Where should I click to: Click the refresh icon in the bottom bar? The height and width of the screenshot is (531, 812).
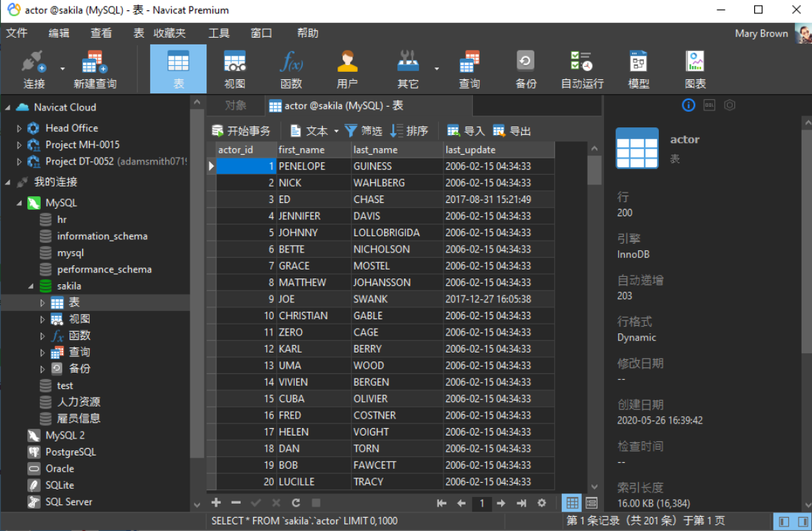[295, 503]
